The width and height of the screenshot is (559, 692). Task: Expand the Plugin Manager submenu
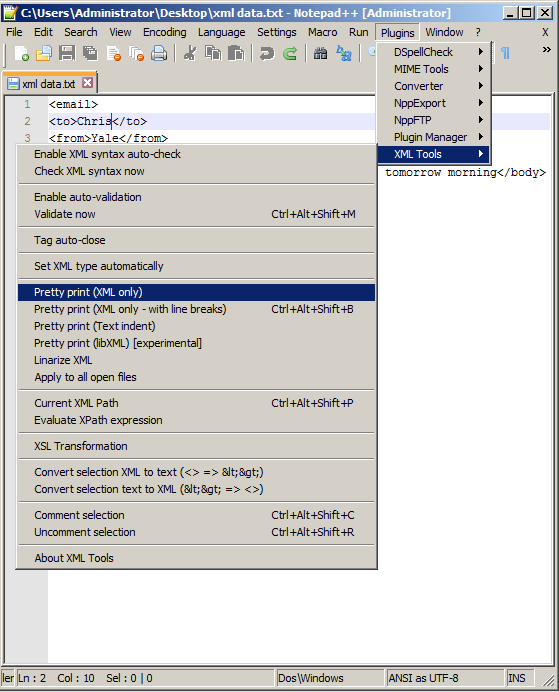434,137
